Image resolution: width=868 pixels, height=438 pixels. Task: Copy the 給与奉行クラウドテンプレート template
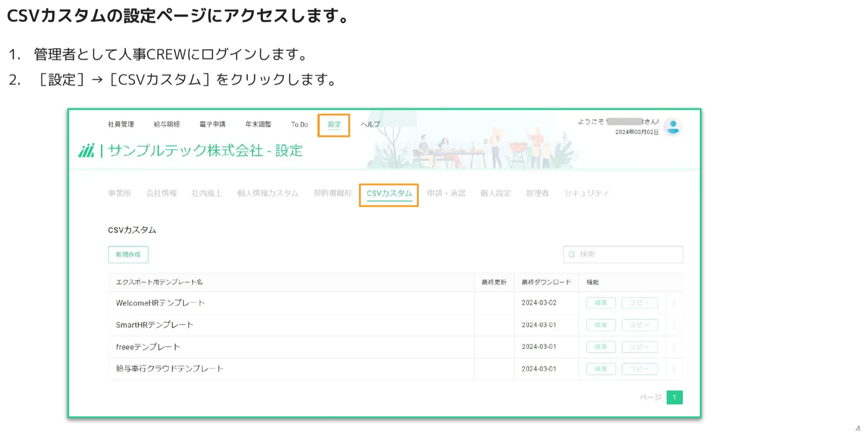[640, 369]
